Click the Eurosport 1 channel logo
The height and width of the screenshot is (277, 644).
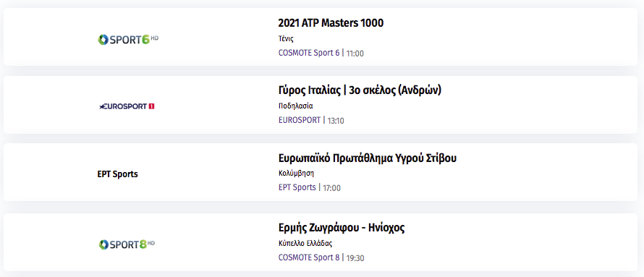click(127, 107)
